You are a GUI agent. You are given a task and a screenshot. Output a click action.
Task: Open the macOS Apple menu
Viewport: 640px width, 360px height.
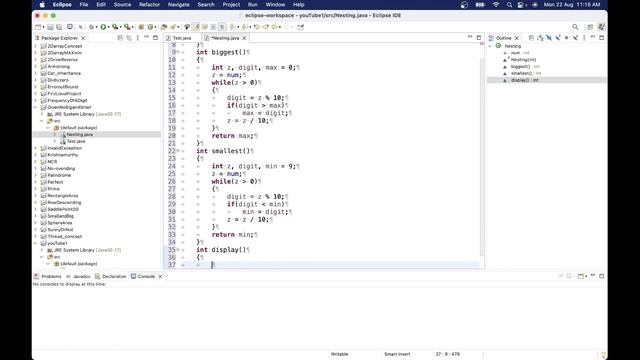[x=42, y=4]
